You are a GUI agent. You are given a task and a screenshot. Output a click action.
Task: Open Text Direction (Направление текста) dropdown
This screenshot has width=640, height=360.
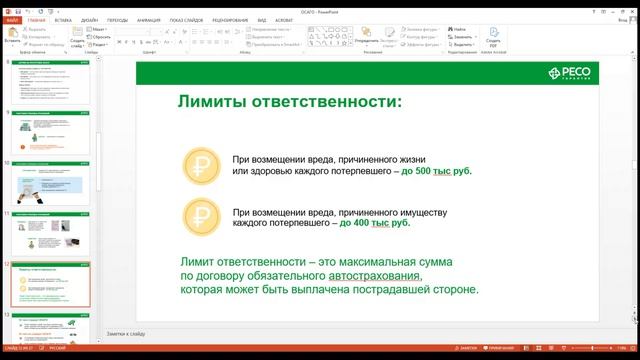[x=269, y=29]
